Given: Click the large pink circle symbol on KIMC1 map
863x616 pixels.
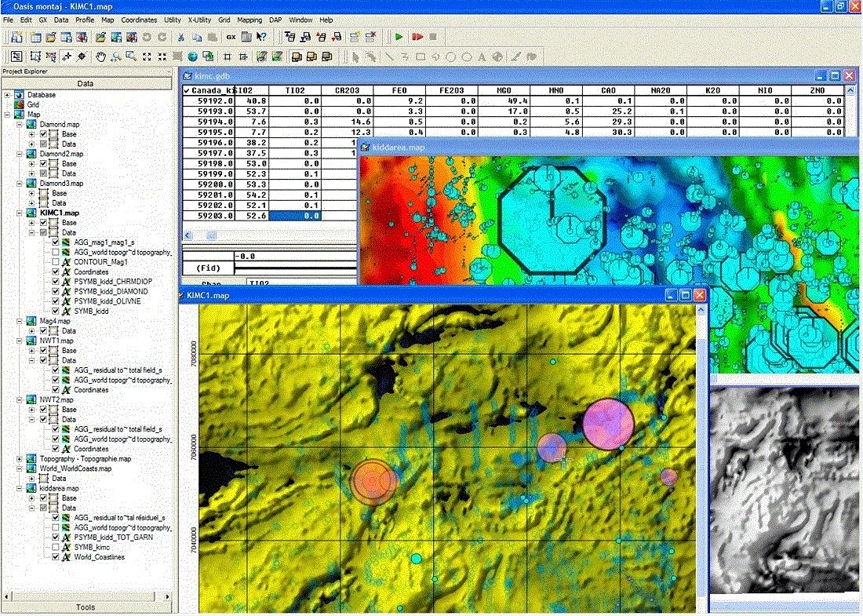Looking at the screenshot, I should coord(608,425).
